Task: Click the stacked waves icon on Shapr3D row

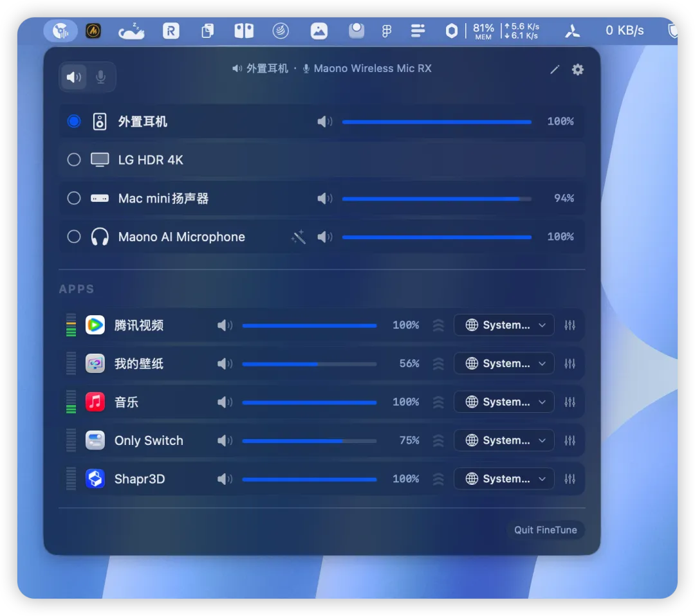Action: pos(438,478)
